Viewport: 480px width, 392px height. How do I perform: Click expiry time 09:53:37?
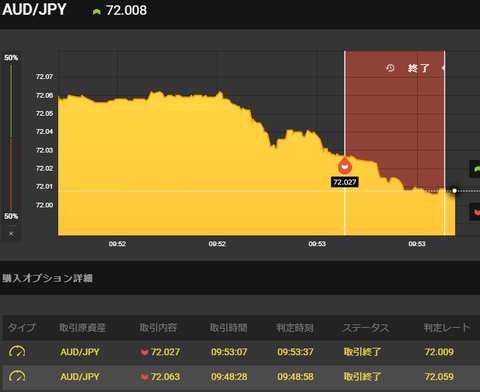click(x=295, y=352)
